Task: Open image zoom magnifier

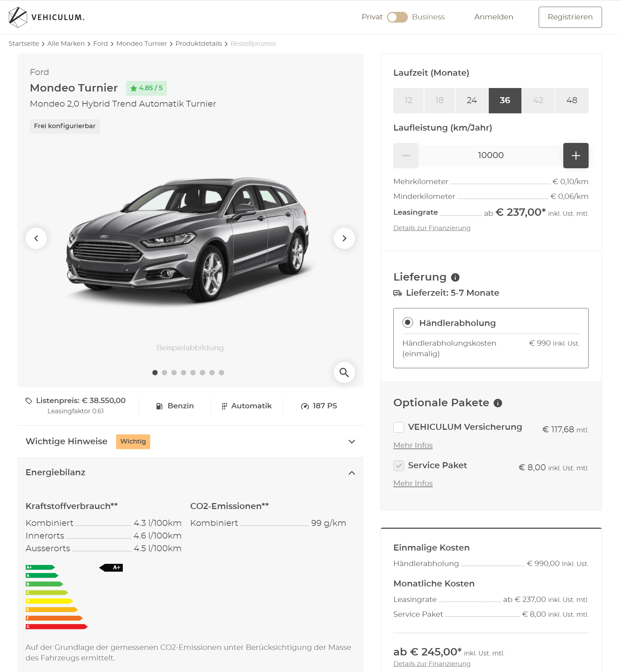Action: click(344, 372)
